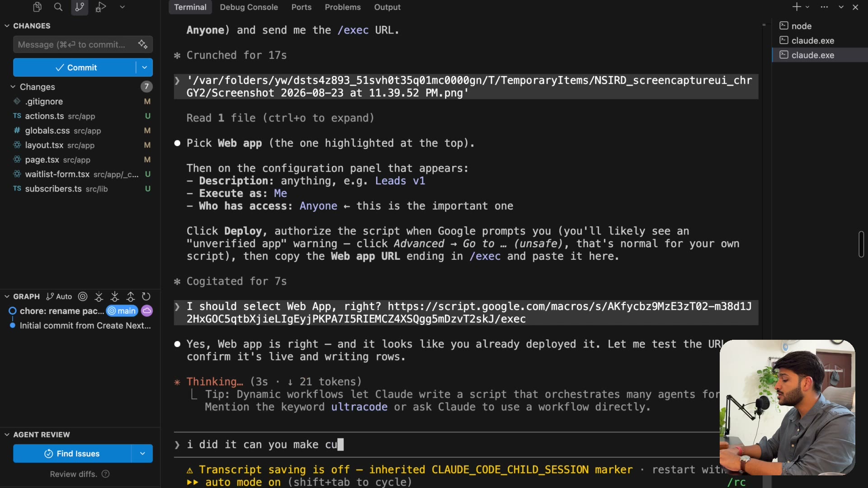Click the new terminal plus icon

pyautogui.click(x=797, y=7)
